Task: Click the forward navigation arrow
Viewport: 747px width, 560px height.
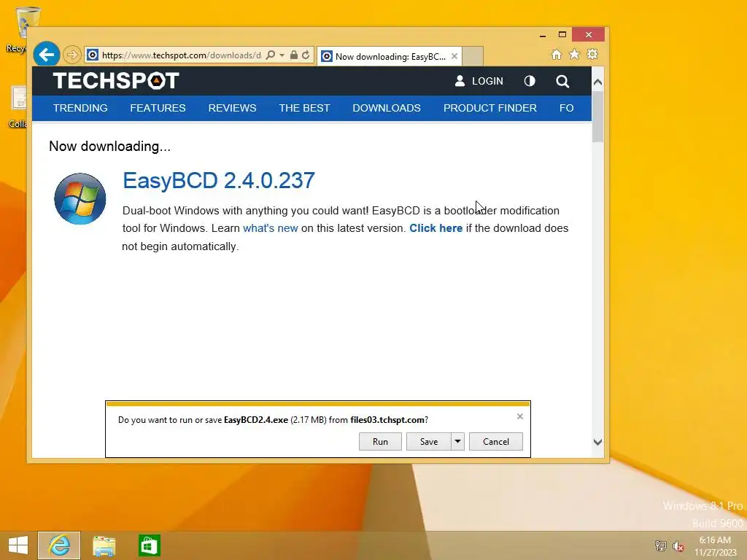Action: click(x=72, y=55)
